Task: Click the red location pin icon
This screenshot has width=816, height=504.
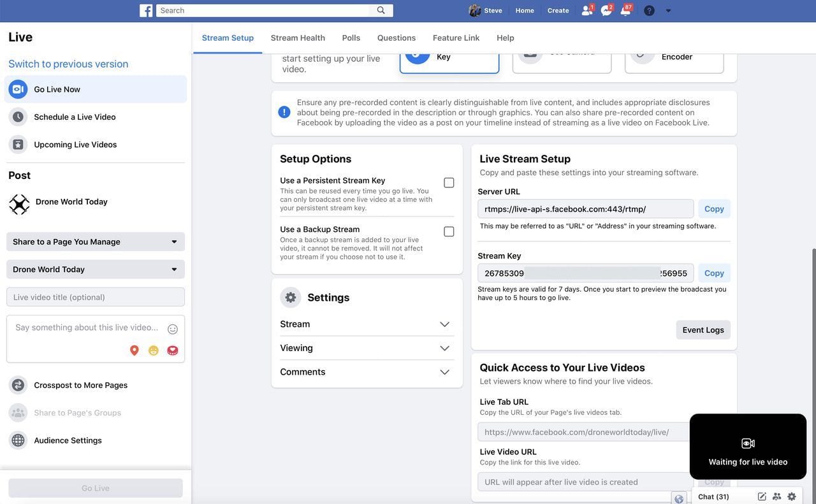Action: (x=135, y=350)
